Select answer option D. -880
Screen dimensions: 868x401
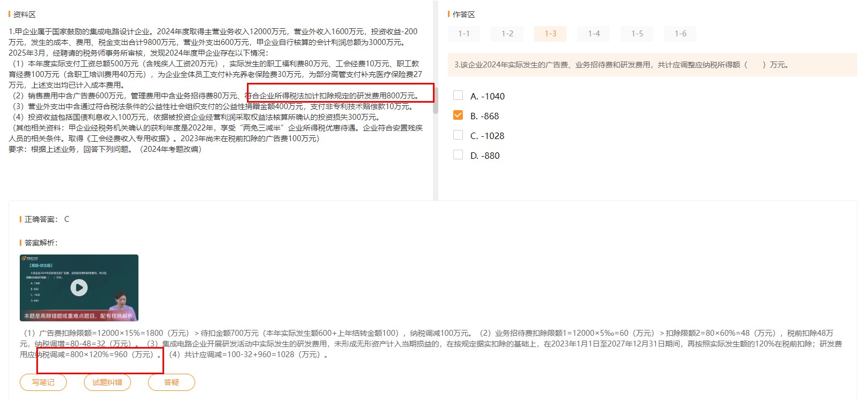point(458,155)
